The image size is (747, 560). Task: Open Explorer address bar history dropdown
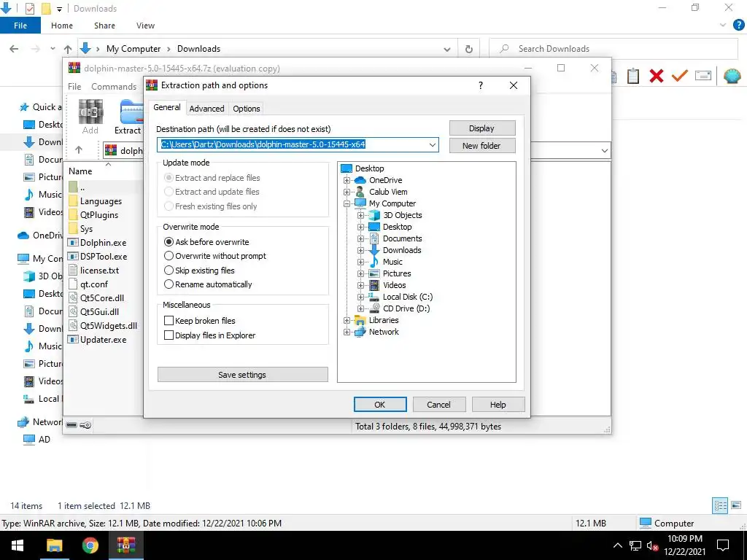pos(447,49)
